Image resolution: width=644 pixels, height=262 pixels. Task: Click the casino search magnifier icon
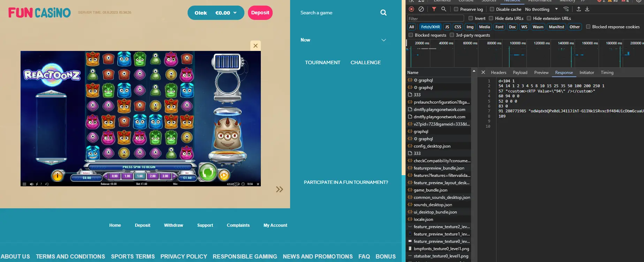tap(384, 13)
